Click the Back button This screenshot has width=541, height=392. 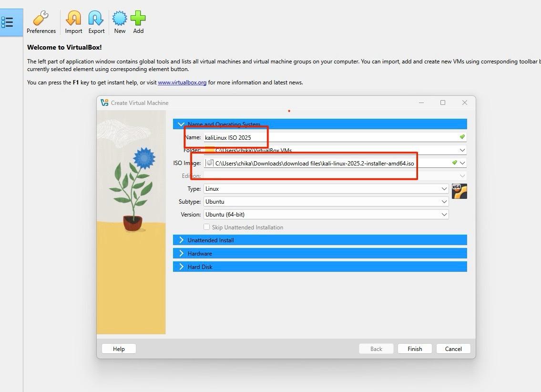376,349
